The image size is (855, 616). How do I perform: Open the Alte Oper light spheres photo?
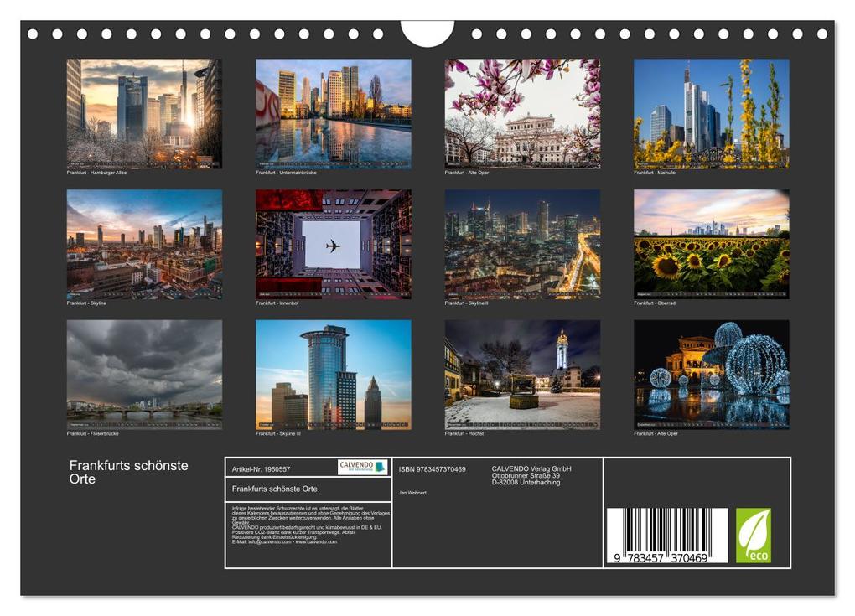pyautogui.click(x=712, y=375)
